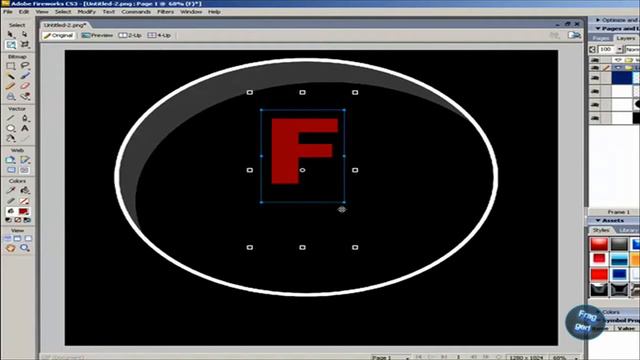
Task: Pick the Marquee tool
Action: 11,65
